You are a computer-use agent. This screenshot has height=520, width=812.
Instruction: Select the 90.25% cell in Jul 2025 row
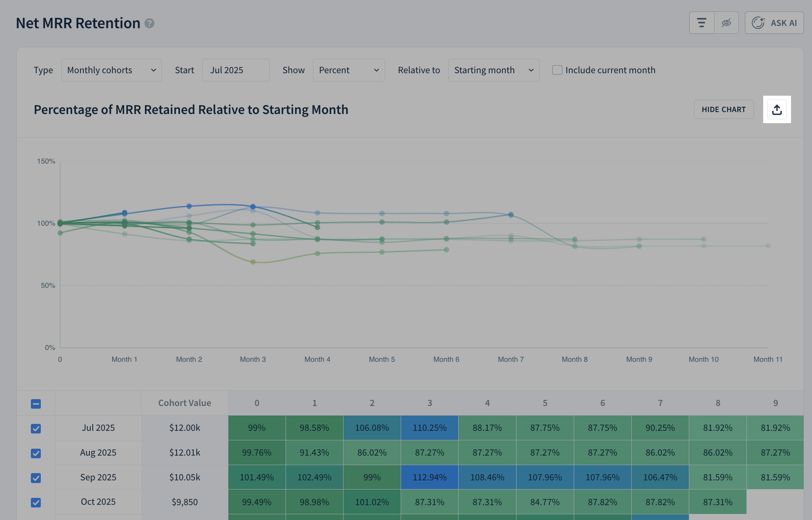[x=660, y=428]
